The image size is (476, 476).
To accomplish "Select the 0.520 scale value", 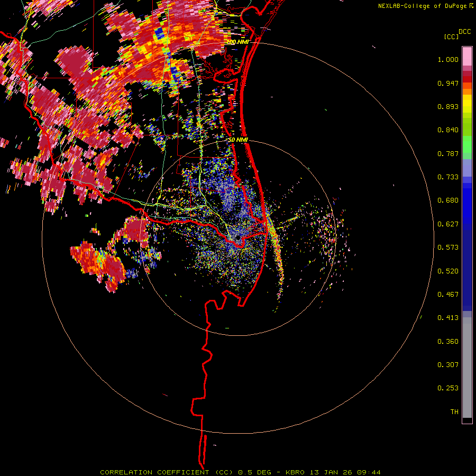I will click(x=448, y=271).
